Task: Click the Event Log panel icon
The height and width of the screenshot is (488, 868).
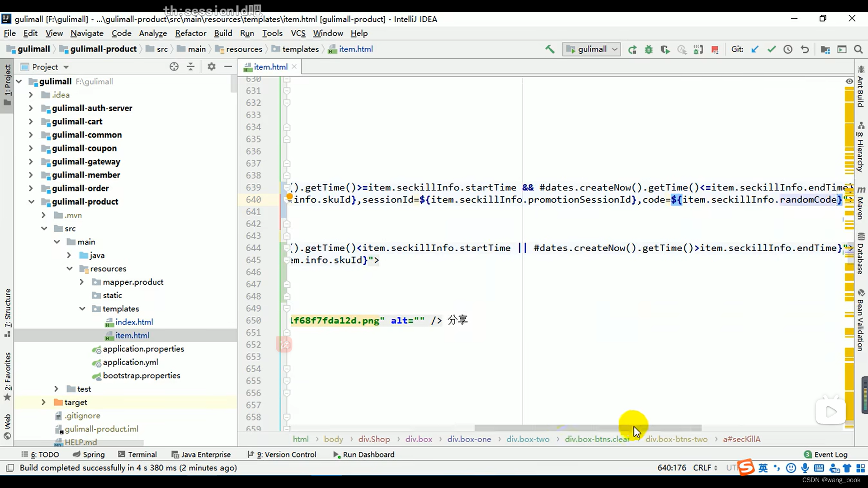Action: [808, 454]
